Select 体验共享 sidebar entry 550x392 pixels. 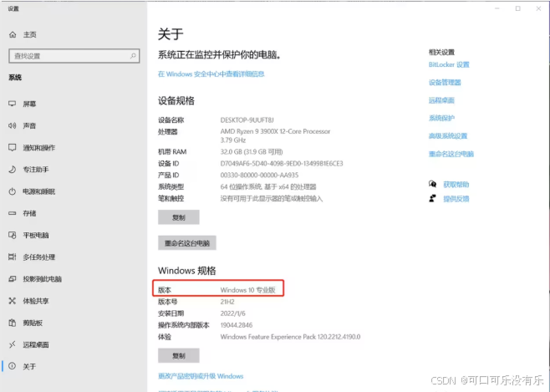pos(36,301)
